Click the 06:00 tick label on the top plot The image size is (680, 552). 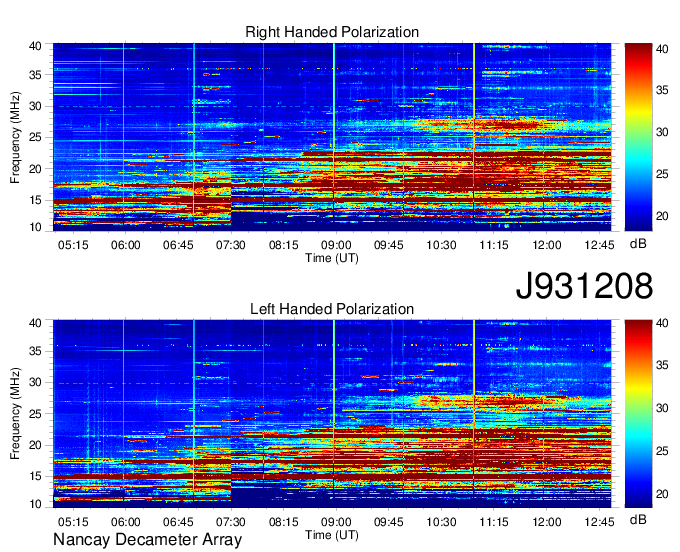[125, 245]
